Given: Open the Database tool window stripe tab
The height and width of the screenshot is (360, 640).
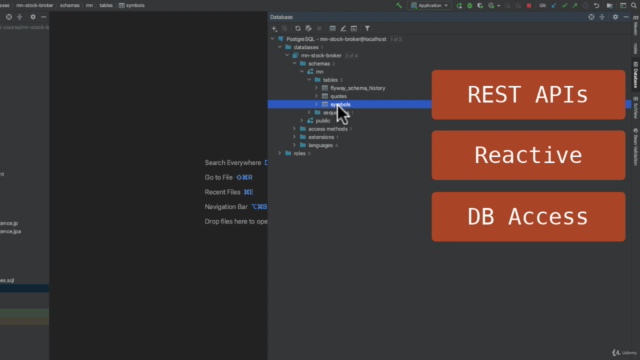Looking at the screenshot, I should [x=636, y=75].
